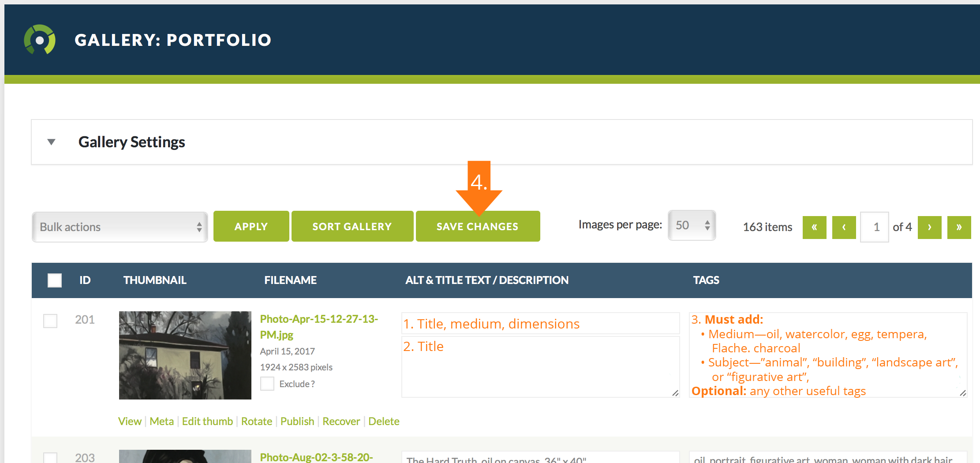Check the Exclude? box for image 201
Viewport: 980px width, 463px height.
(267, 384)
